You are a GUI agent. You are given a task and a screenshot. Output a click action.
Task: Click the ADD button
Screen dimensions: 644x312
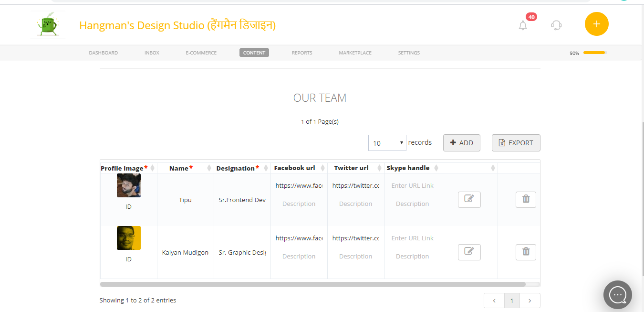[461, 143]
